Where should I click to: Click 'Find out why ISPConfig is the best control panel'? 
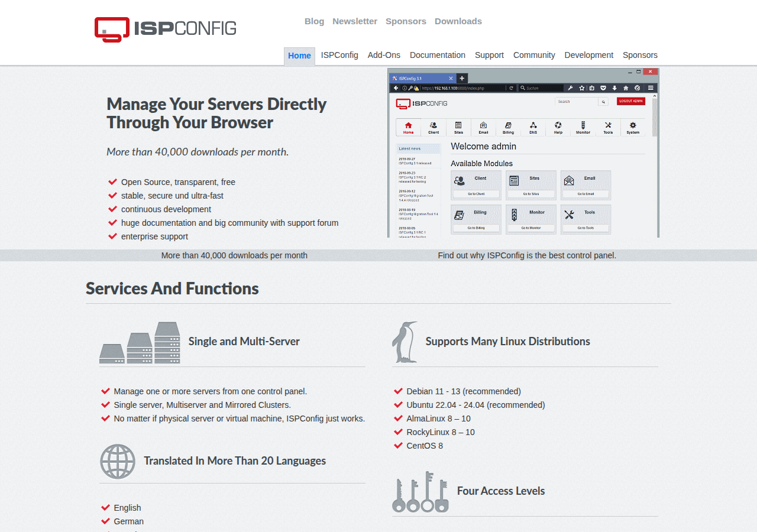[527, 255]
